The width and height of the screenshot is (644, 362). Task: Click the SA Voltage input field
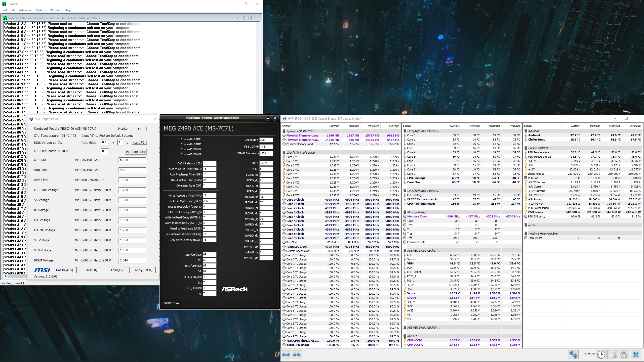pos(132,200)
